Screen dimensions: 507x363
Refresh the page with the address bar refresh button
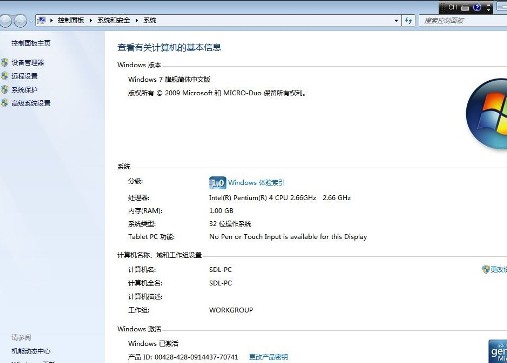pyautogui.click(x=408, y=21)
